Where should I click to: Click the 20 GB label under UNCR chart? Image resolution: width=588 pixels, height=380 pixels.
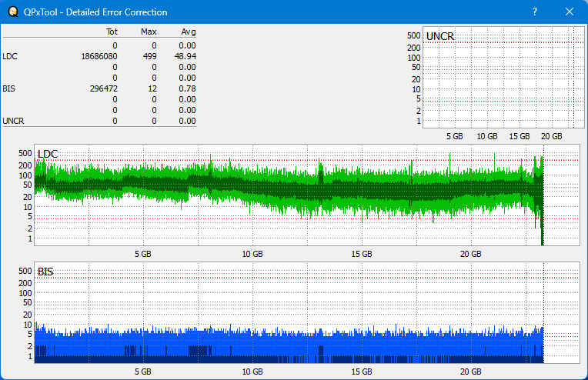pos(551,136)
